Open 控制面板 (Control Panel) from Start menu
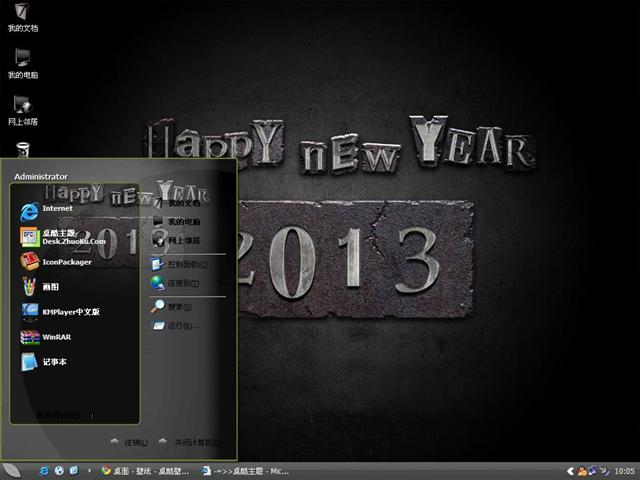Screen dimensions: 640x480 click(x=186, y=265)
